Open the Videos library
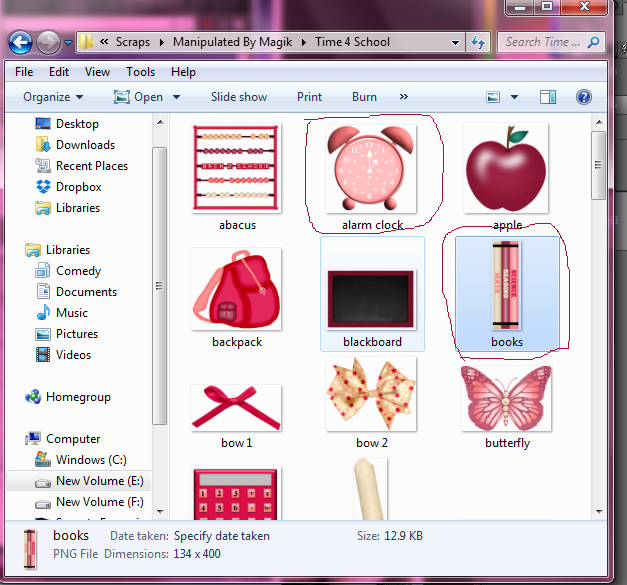627x585 pixels. click(x=63, y=355)
